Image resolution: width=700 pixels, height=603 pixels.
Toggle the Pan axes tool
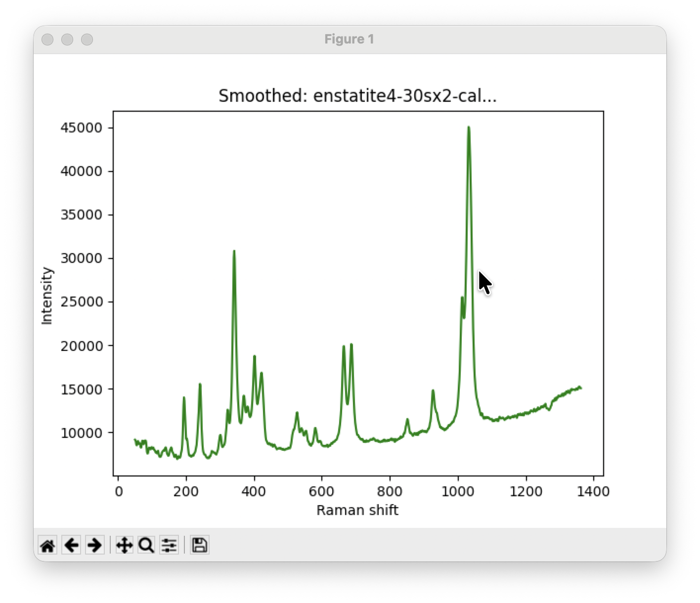[x=124, y=546]
